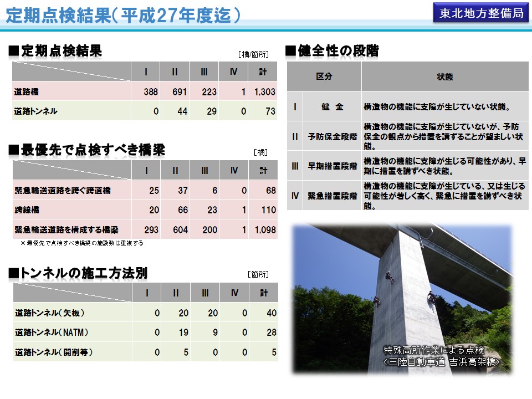Select the 予防保全段階 cell

pyautogui.click(x=332, y=136)
